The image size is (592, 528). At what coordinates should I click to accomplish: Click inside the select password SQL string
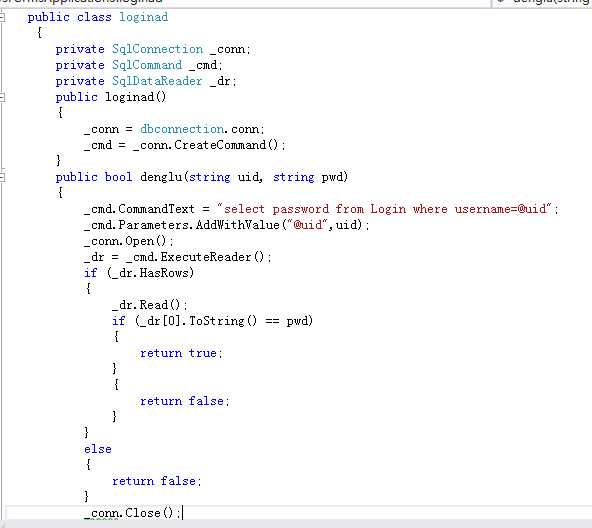(x=385, y=209)
